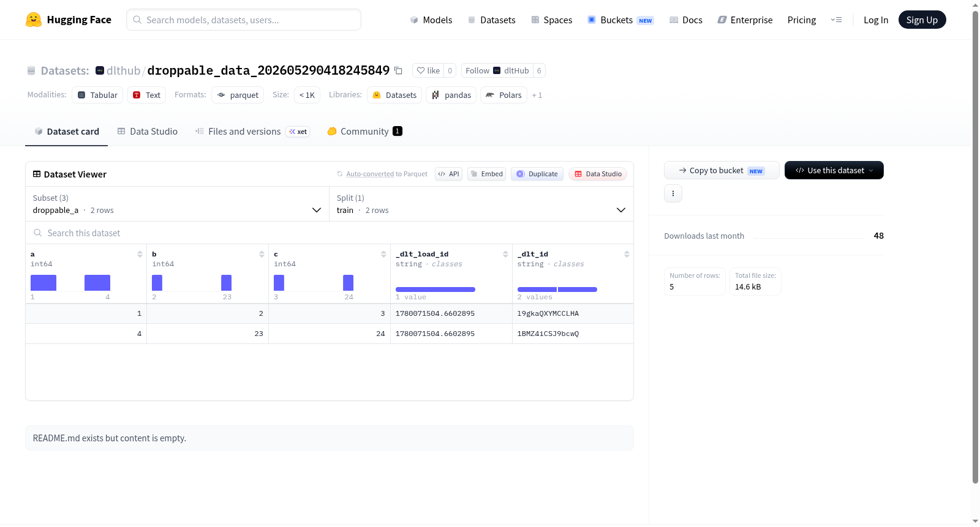This screenshot has width=980, height=527.
Task: Click Copy to bucket button
Action: click(722, 170)
